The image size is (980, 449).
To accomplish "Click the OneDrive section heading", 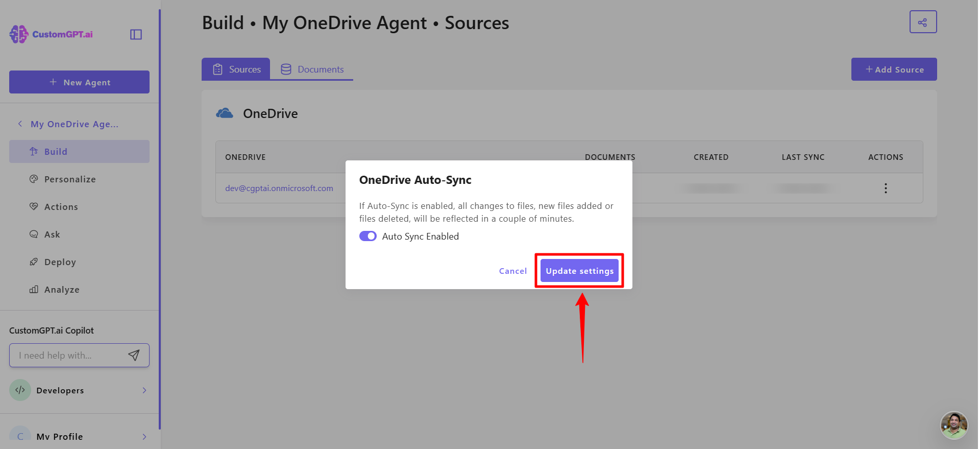I will point(271,113).
